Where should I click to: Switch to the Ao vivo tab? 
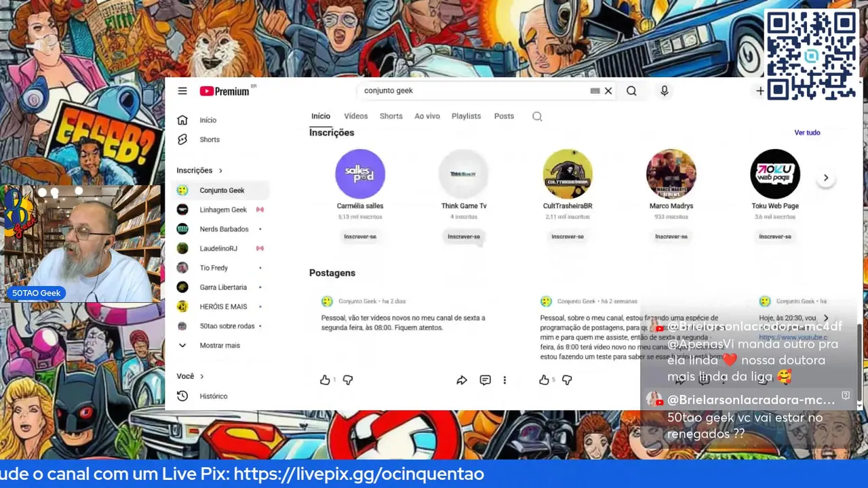tap(427, 117)
